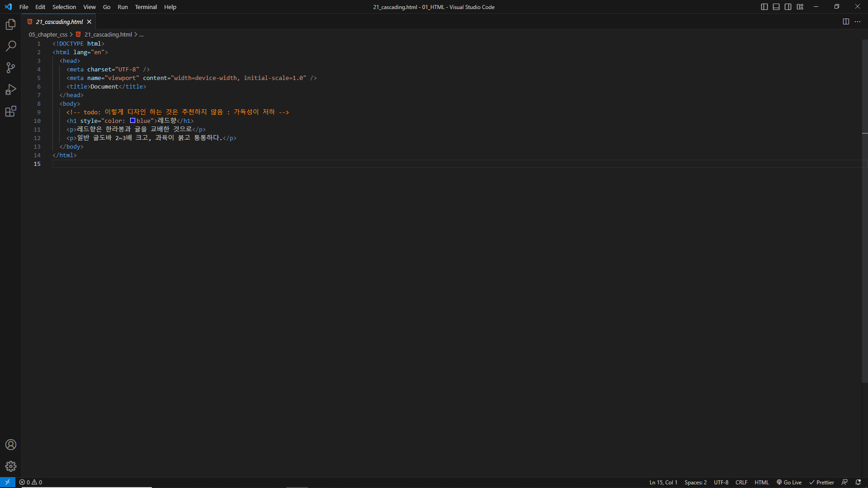Open the Accounts menu icon
The image size is (868, 488).
[11, 445]
